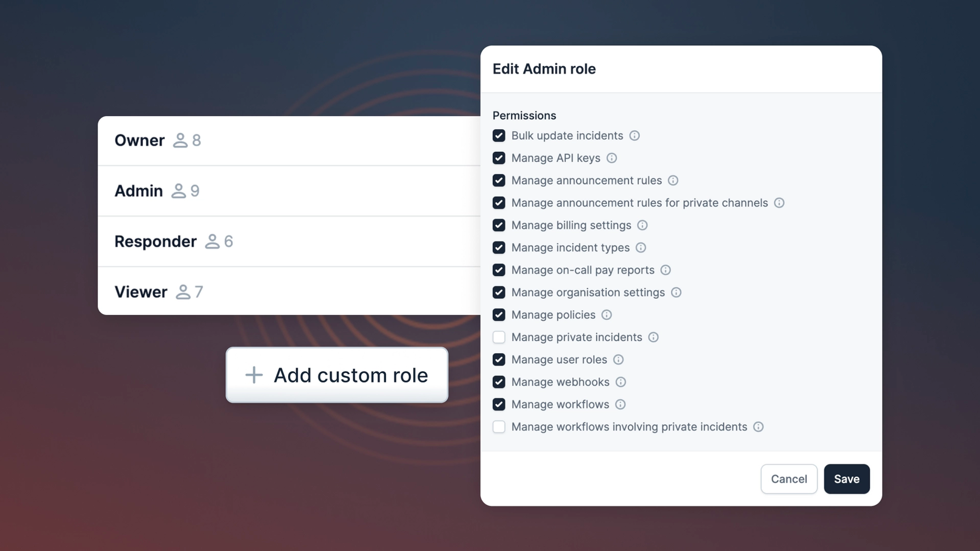Untick Manage announcement rules checkbox
Image resolution: width=980 pixels, height=551 pixels.
tap(499, 181)
